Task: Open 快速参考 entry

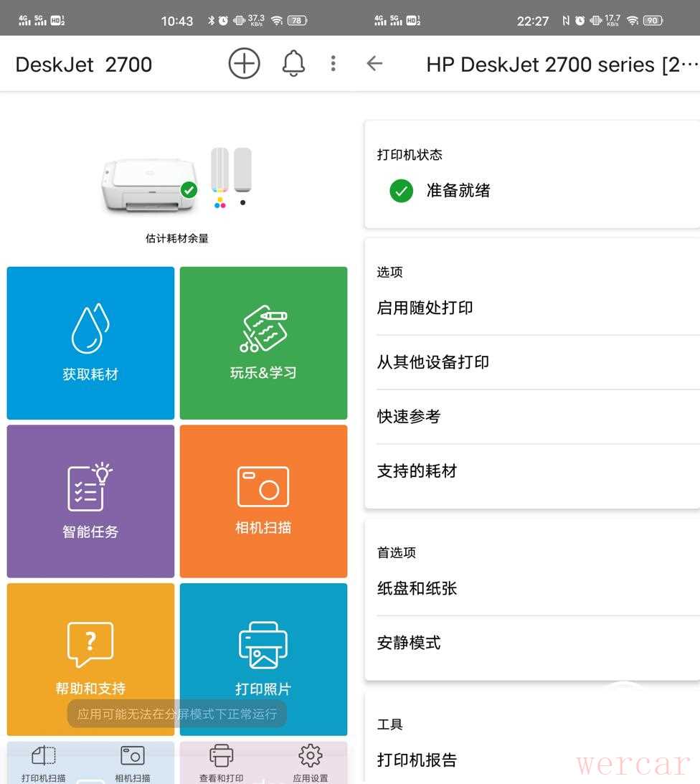Action: click(409, 417)
